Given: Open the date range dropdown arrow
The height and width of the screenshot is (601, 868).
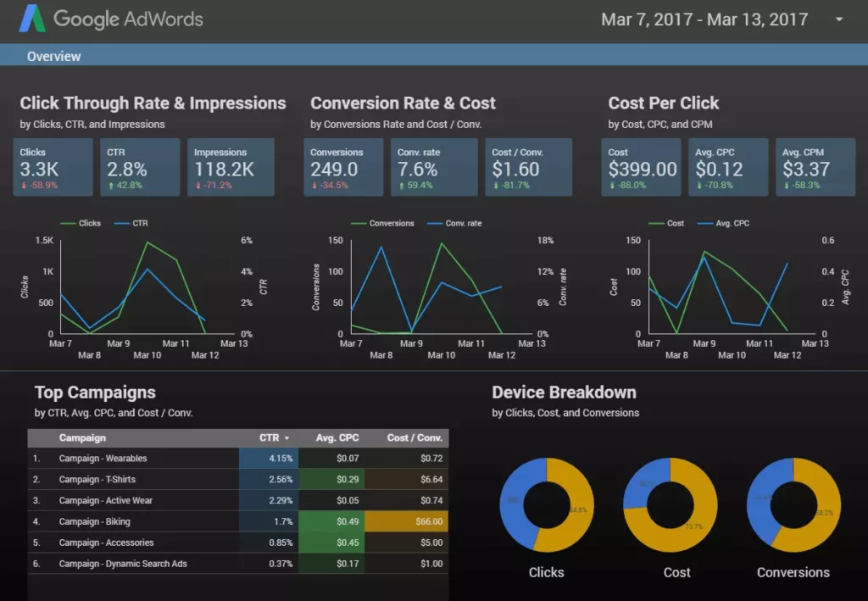Looking at the screenshot, I should click(x=839, y=19).
